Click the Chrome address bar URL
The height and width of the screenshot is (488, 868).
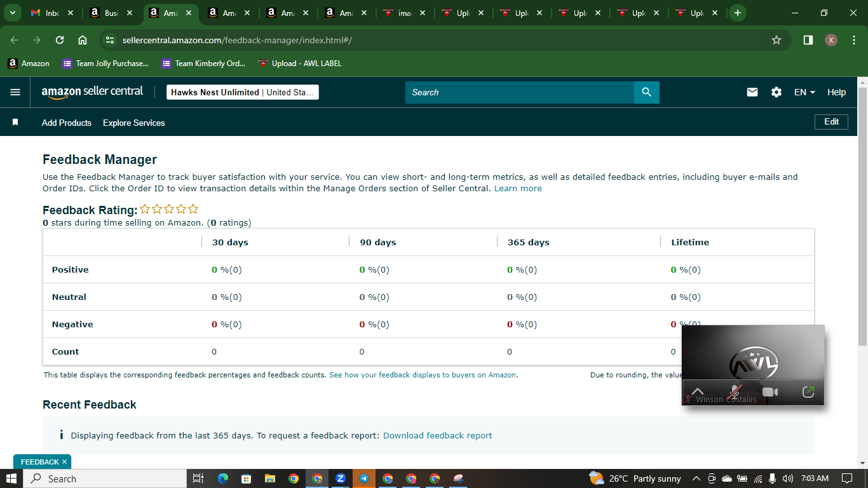pyautogui.click(x=237, y=40)
